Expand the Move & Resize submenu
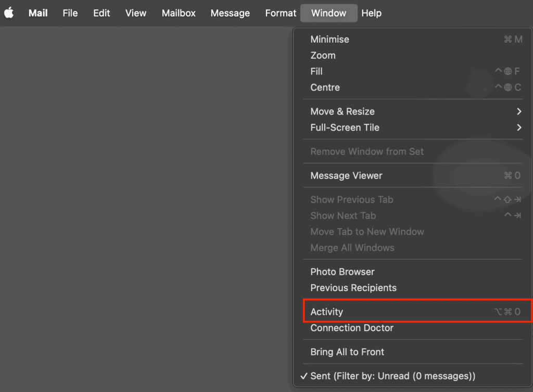The image size is (533, 392). pyautogui.click(x=413, y=111)
